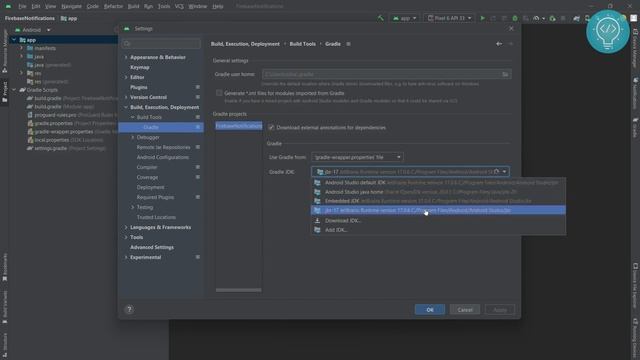The width and height of the screenshot is (640, 360).
Task: Open Bookmarks side tab
Action: [4, 267]
